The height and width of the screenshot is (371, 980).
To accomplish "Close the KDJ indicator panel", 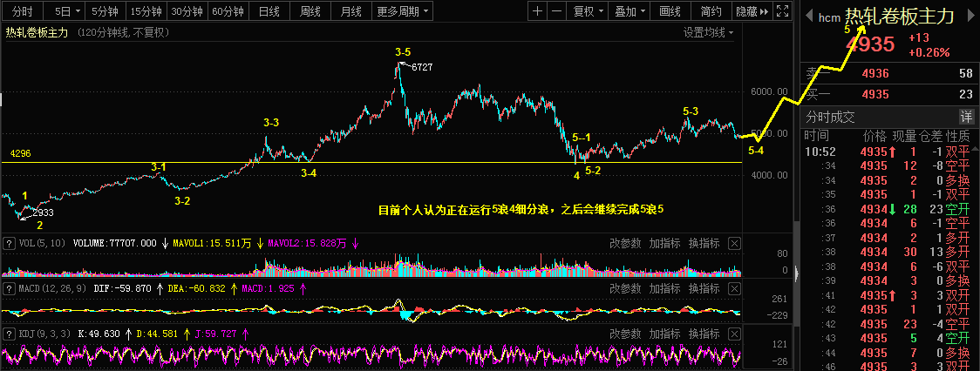I will click(x=735, y=334).
